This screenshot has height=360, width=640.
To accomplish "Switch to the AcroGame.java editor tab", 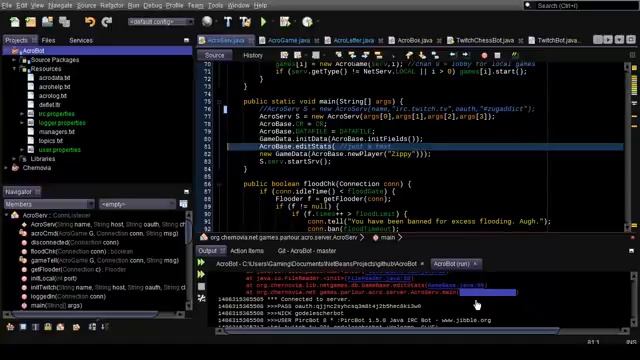I will click(289, 40).
